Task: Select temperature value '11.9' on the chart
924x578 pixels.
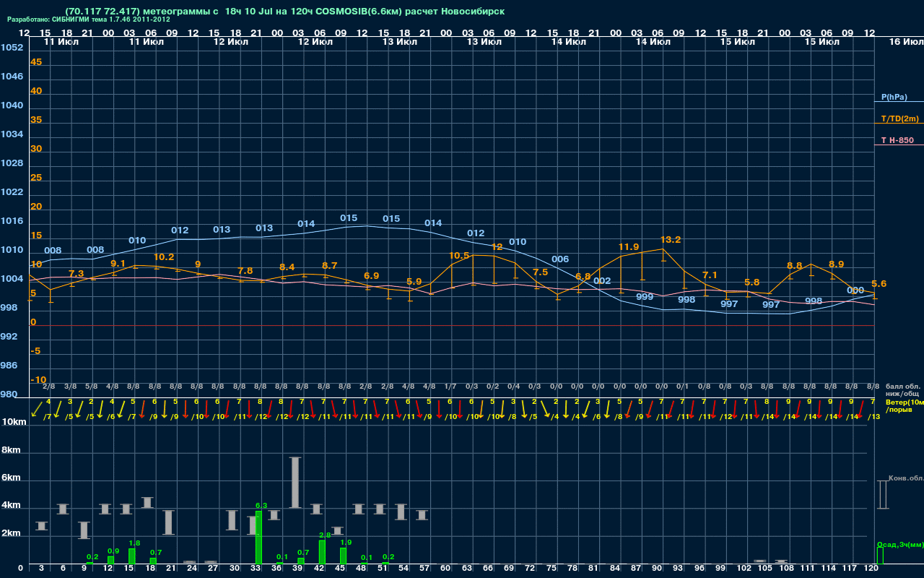Action: pyautogui.click(x=629, y=247)
